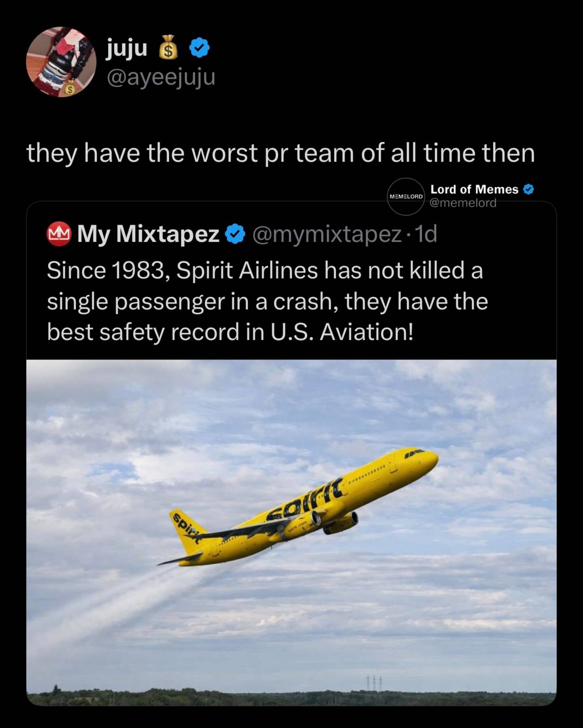Screen dimensions: 583x728
Task: Open the My Mixtapez account name
Action: coord(148,234)
